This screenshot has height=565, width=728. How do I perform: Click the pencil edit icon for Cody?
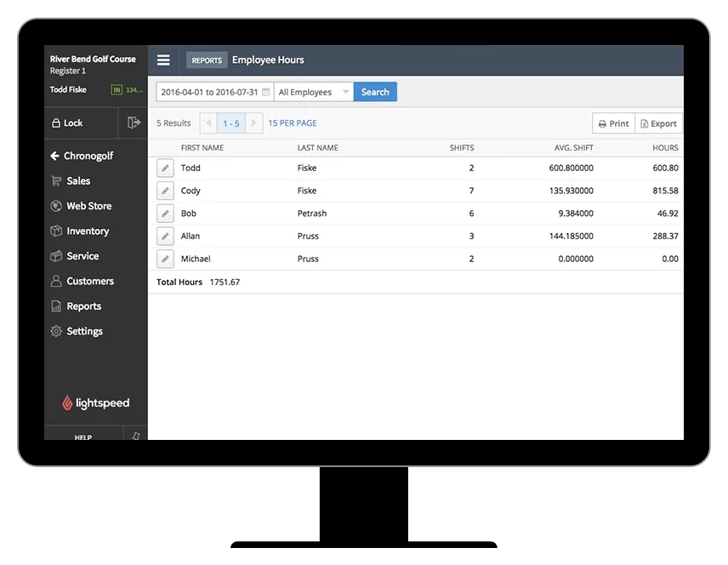pos(165,191)
